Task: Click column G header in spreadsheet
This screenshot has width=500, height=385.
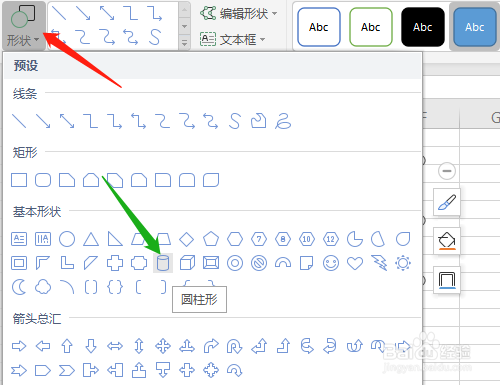Action: [x=480, y=117]
